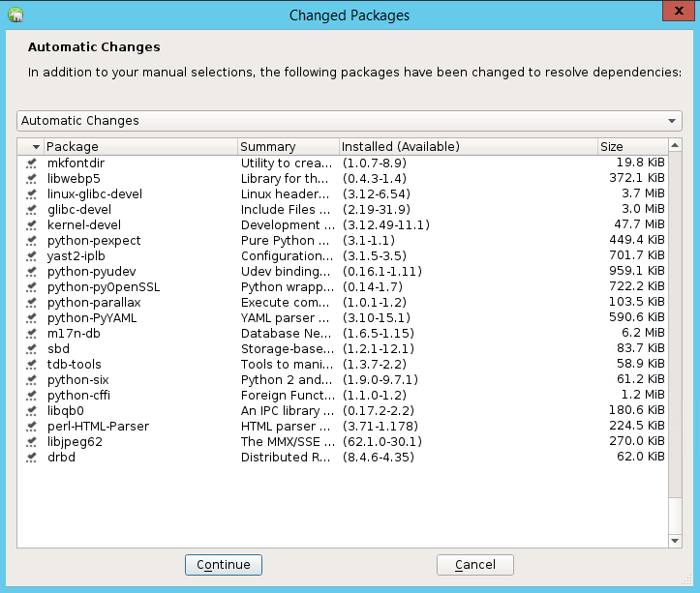
Task: Click the scrollbar down arrow
Action: point(675,541)
